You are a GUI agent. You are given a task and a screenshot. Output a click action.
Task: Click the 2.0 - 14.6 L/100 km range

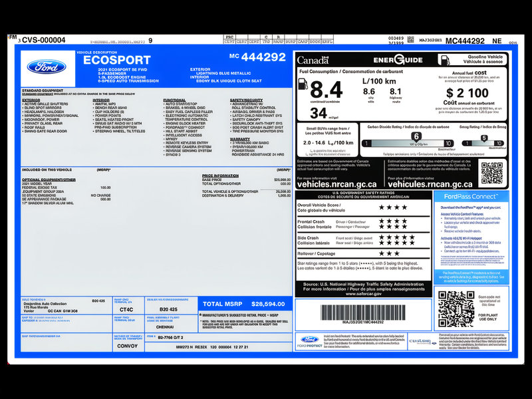pyautogui.click(x=328, y=143)
